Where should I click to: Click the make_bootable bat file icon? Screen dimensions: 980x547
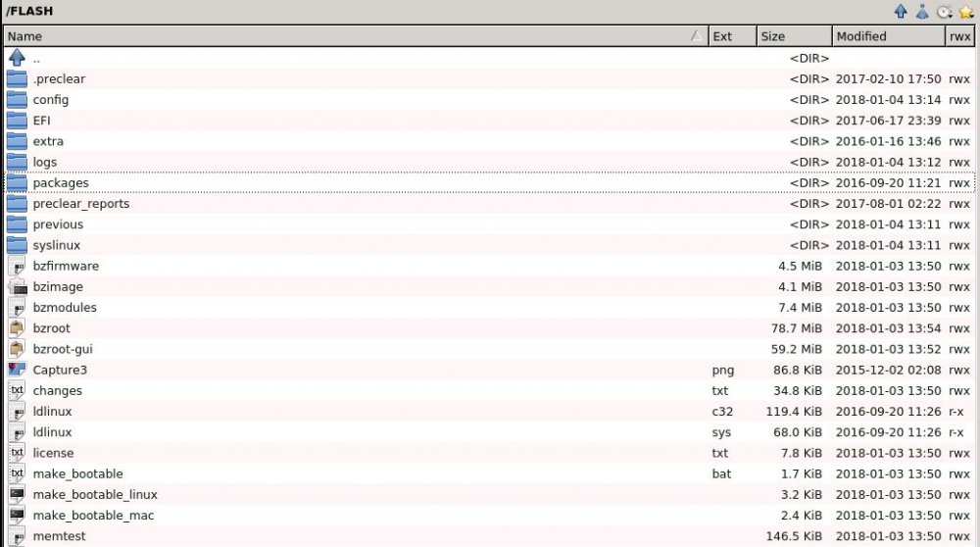[17, 473]
